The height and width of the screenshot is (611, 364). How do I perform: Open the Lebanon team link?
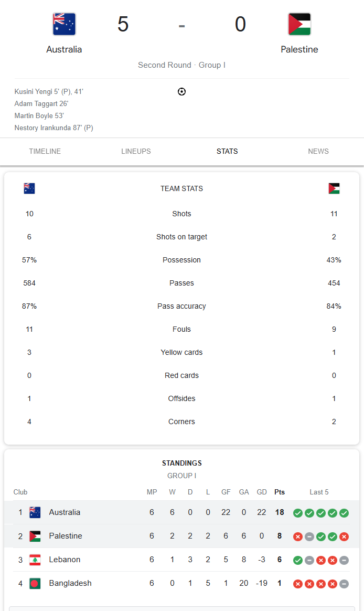65,560
